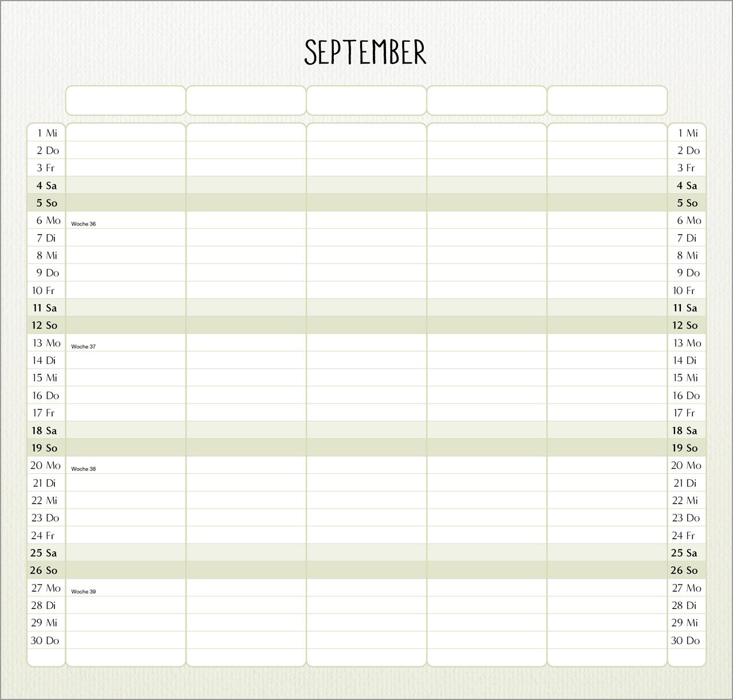733x700 pixels.
Task: Select the 21 Di date in left column
Action: click(x=45, y=483)
